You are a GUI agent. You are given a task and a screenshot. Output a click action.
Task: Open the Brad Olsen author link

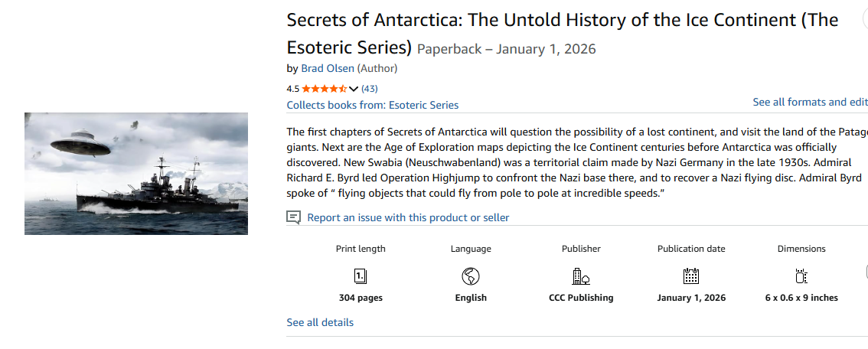327,68
